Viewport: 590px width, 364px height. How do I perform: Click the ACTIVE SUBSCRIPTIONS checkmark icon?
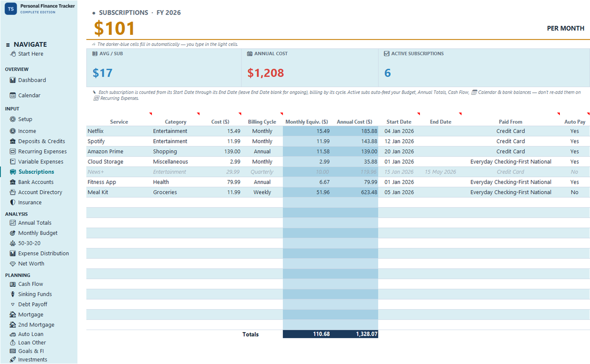click(x=387, y=54)
